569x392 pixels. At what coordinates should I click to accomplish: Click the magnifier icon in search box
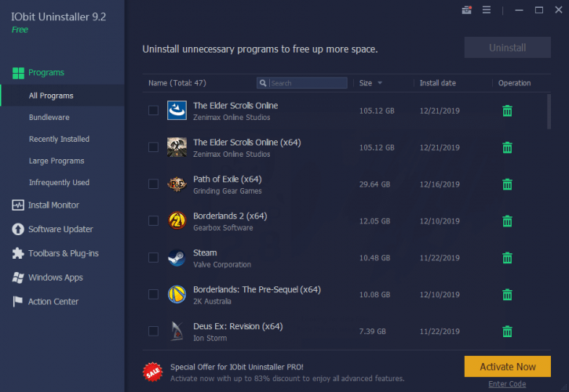[x=263, y=83]
